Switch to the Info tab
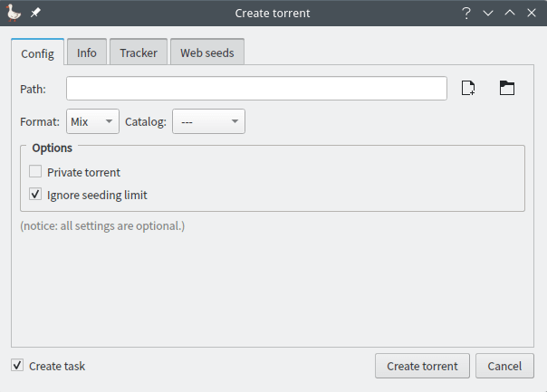 click(87, 53)
